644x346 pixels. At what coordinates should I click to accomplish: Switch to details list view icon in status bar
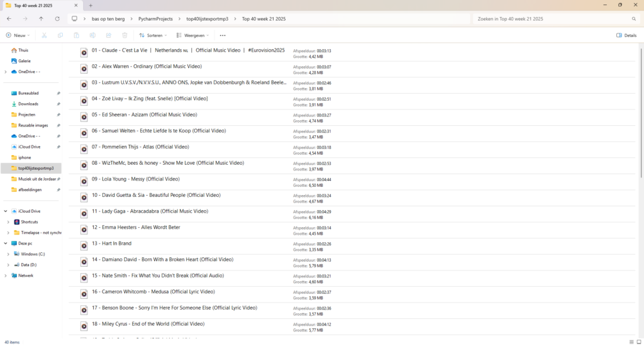(631, 342)
